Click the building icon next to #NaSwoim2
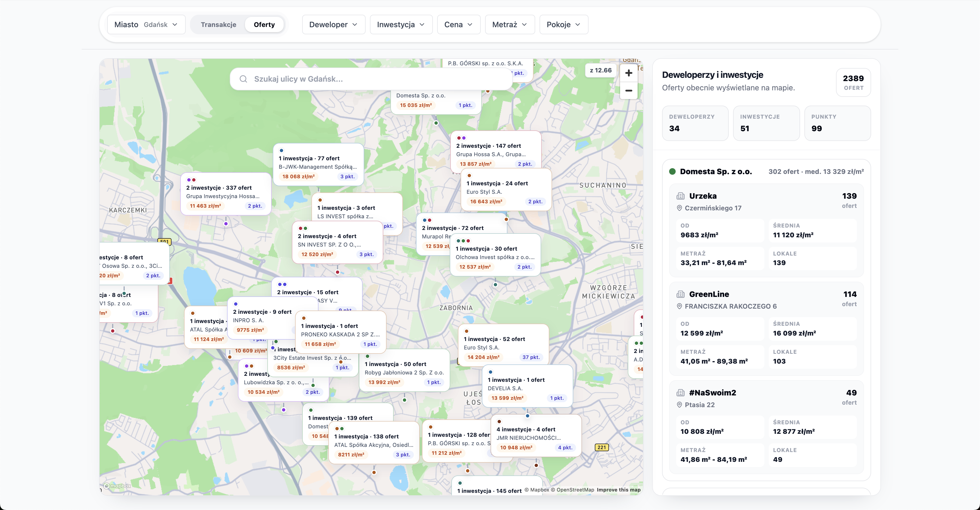 (681, 392)
